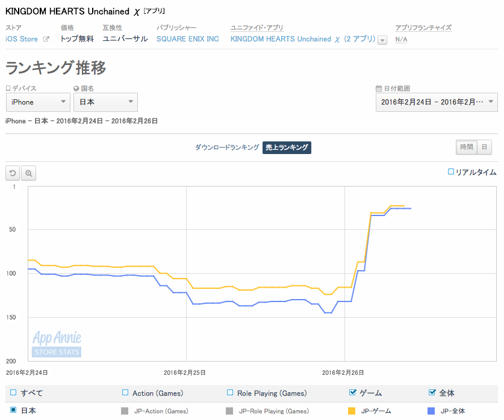Screen dimensions: 504x420
Task: Click the アプリフランチャイズ header label
Action: pos(423,28)
